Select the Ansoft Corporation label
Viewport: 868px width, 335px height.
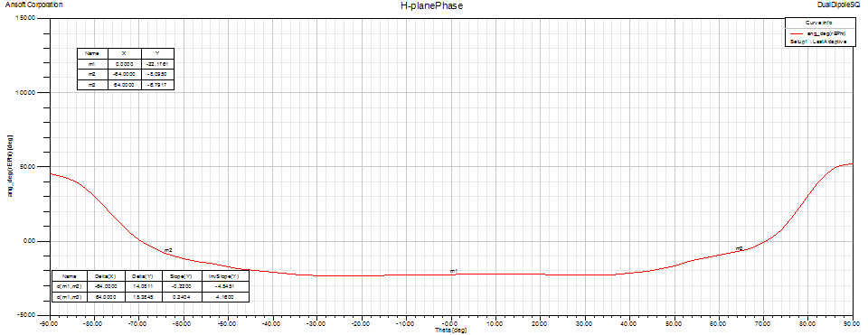[33, 5]
